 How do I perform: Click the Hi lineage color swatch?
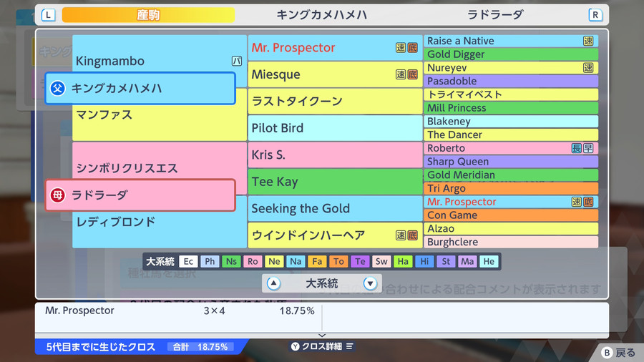[x=424, y=261]
